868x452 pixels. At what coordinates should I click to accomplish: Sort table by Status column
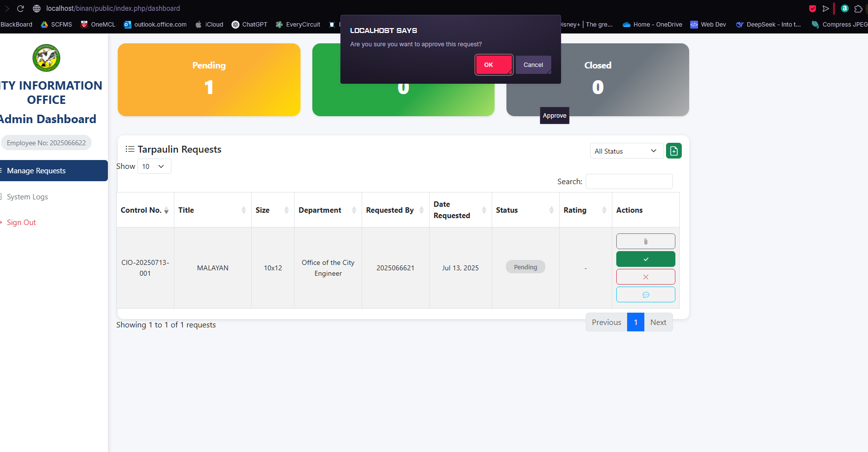(x=526, y=210)
